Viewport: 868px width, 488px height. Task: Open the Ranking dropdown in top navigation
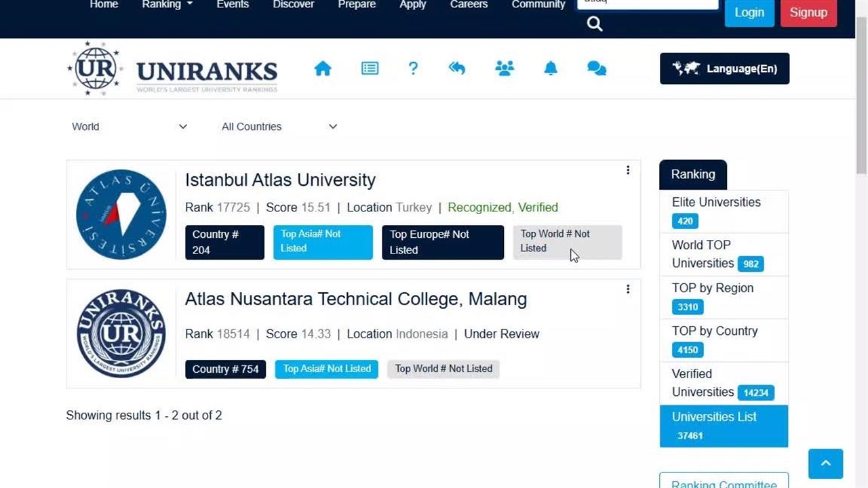pyautogui.click(x=167, y=5)
